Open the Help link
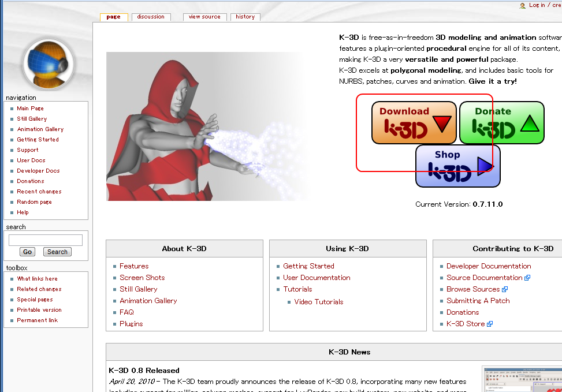The image size is (562, 392). [x=23, y=212]
